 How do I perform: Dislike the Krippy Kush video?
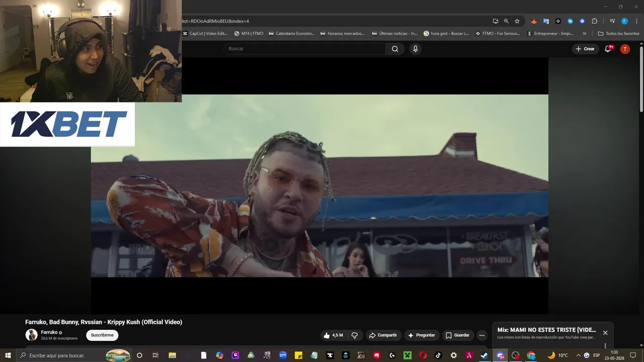[354, 335]
